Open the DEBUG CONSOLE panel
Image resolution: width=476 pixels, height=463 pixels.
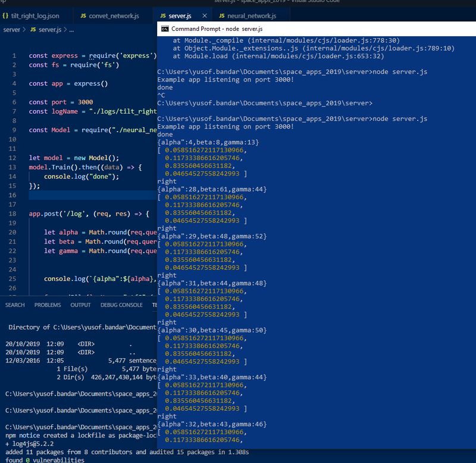pos(121,305)
